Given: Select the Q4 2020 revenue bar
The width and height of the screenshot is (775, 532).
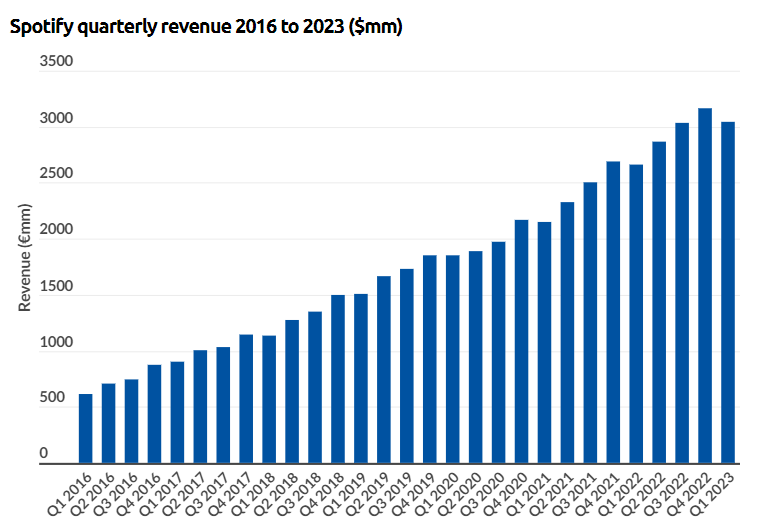Looking at the screenshot, I should tap(521, 342).
